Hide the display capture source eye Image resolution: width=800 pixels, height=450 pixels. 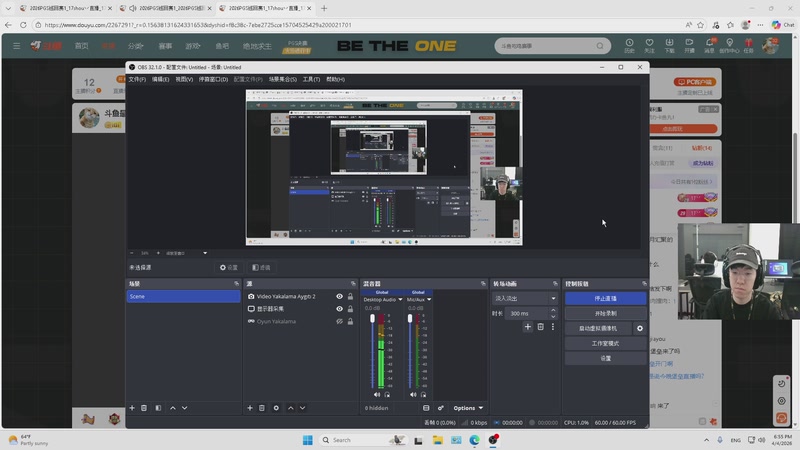339,309
